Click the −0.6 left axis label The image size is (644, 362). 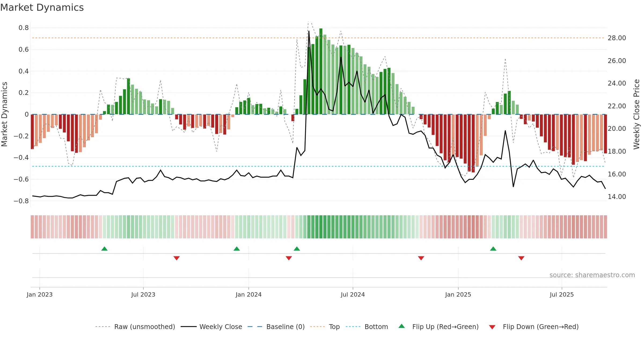[21, 179]
